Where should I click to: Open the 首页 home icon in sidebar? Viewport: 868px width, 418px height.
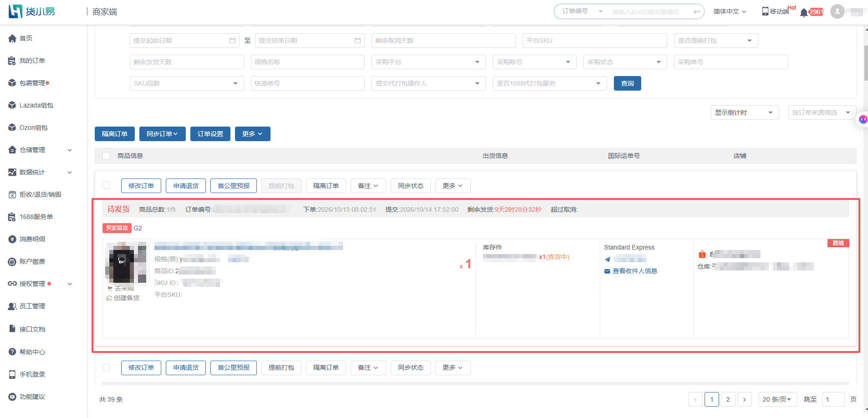[x=12, y=38]
